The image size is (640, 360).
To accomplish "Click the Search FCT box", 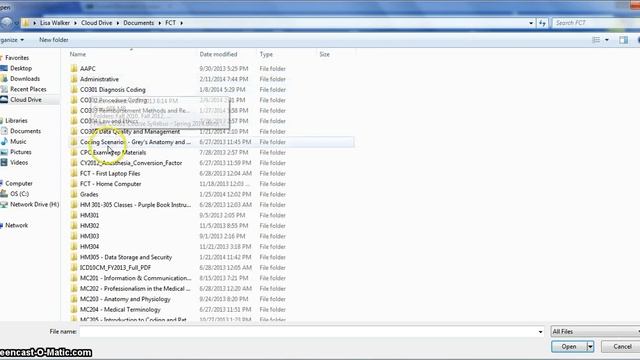I will coord(596,23).
